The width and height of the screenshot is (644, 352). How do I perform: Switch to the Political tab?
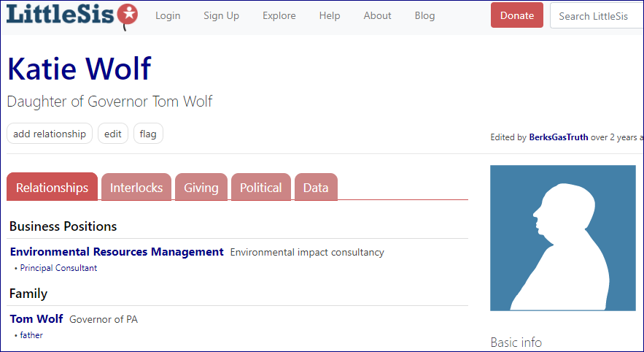pyautogui.click(x=261, y=187)
